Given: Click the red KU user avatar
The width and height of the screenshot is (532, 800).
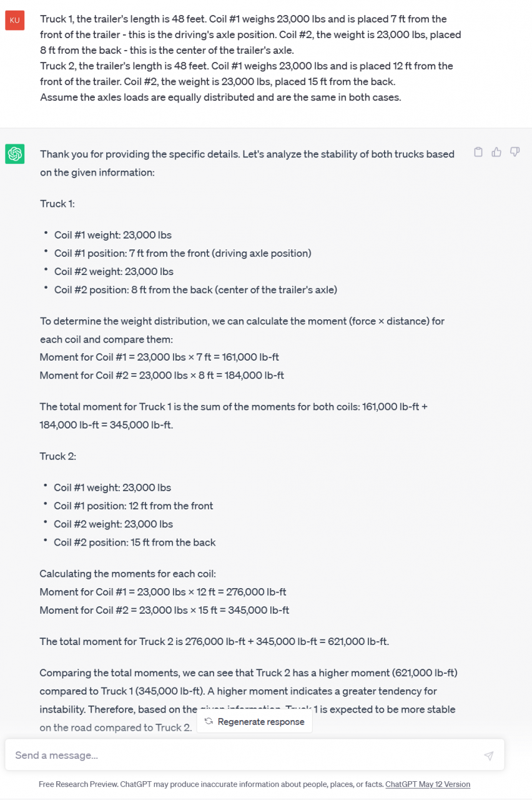Looking at the screenshot, I should pyautogui.click(x=15, y=20).
